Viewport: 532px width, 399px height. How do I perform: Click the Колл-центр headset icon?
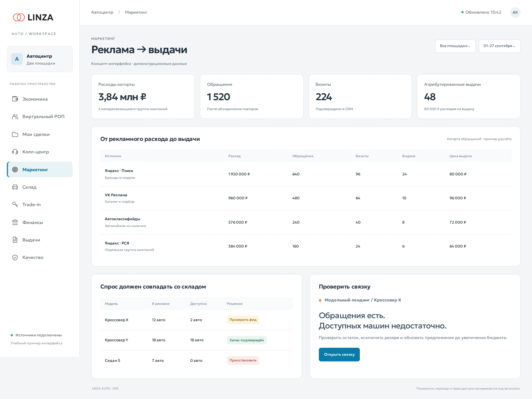[15, 152]
